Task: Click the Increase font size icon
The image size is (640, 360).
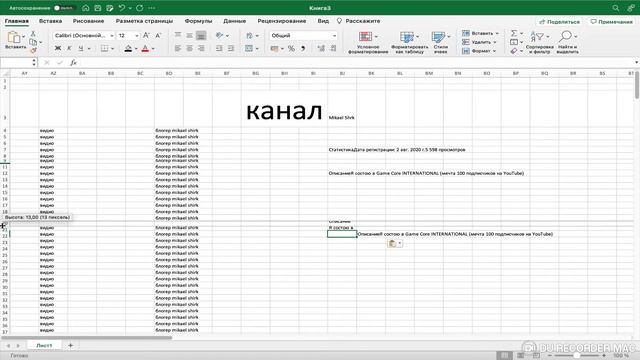Action: (x=146, y=36)
